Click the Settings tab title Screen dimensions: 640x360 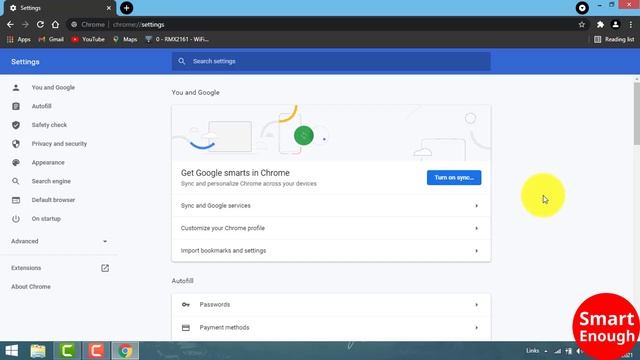(x=31, y=8)
